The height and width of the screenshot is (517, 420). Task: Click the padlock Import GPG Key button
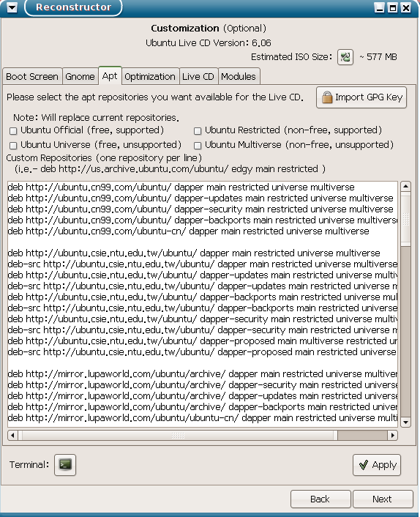pos(361,97)
